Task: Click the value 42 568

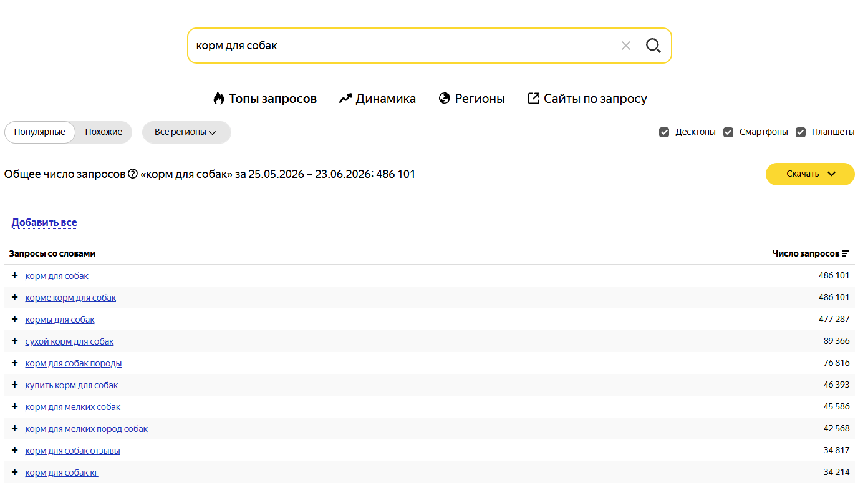Action: (836, 428)
